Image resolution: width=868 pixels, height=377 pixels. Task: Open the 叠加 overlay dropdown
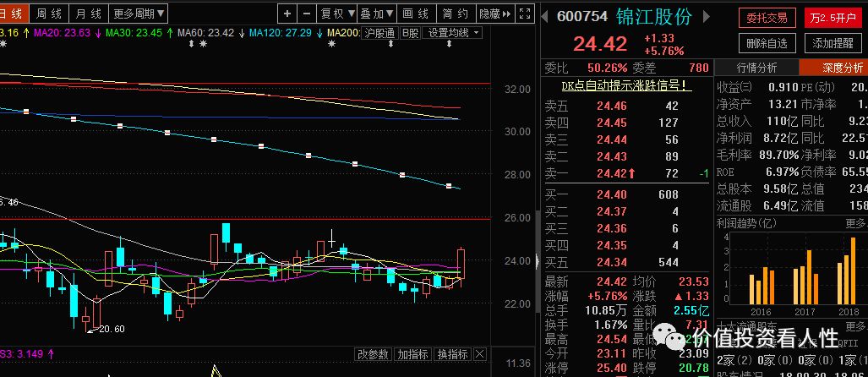pos(376,14)
